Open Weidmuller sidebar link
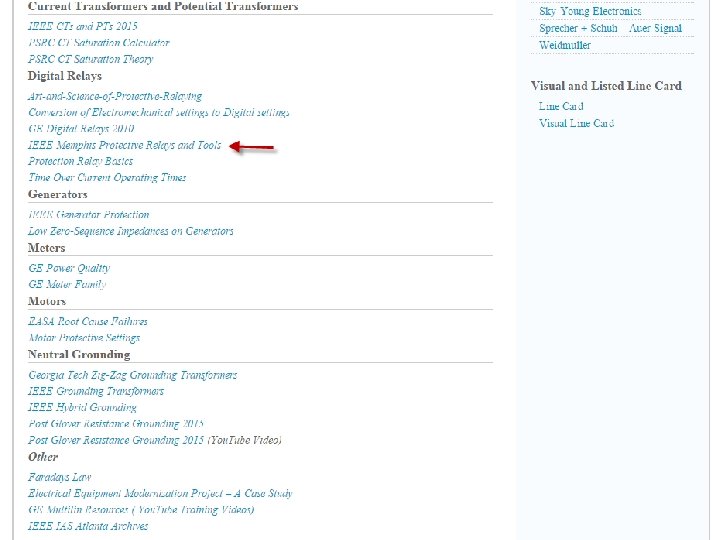Screen dimensions: 720x540 click(x=565, y=45)
